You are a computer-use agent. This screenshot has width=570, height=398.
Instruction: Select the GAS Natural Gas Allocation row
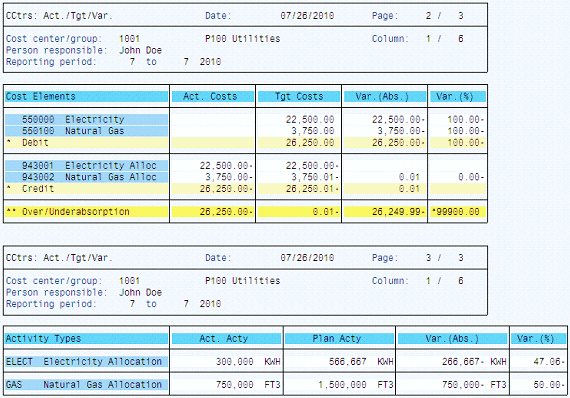(87, 385)
